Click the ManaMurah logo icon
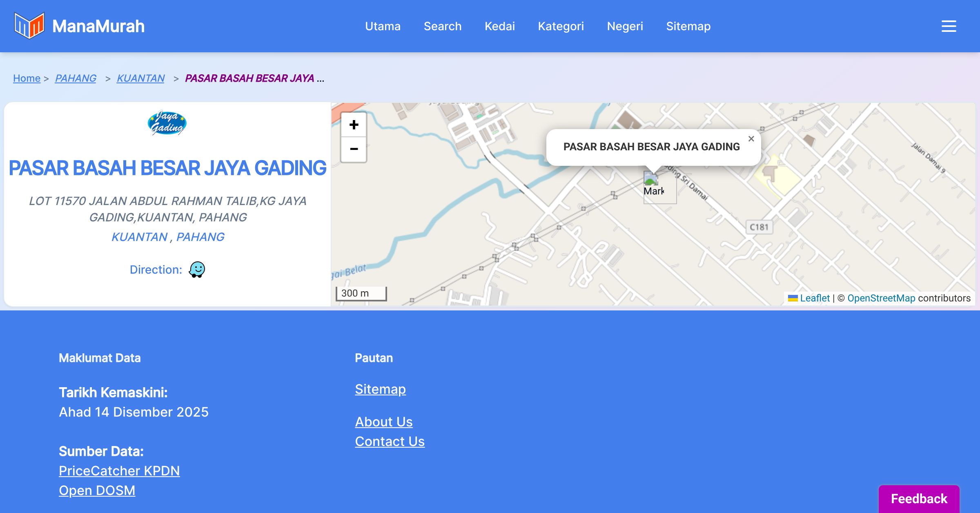The width and height of the screenshot is (980, 513). pyautogui.click(x=29, y=26)
